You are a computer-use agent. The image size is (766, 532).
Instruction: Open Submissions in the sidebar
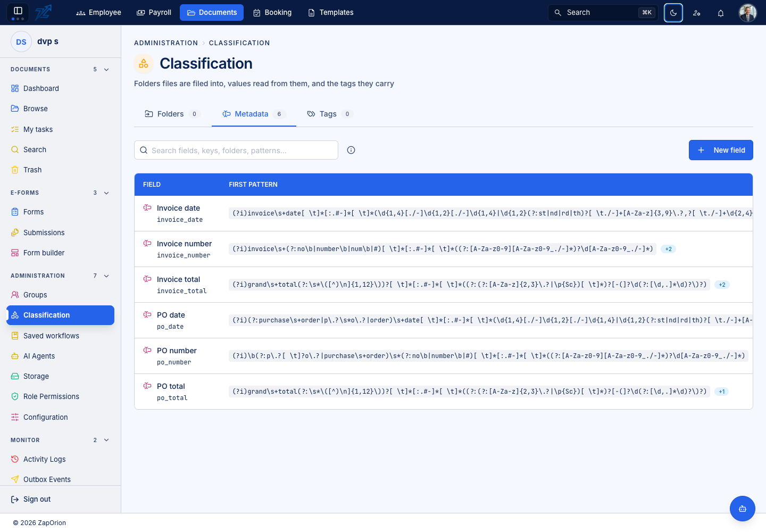tap(60, 232)
